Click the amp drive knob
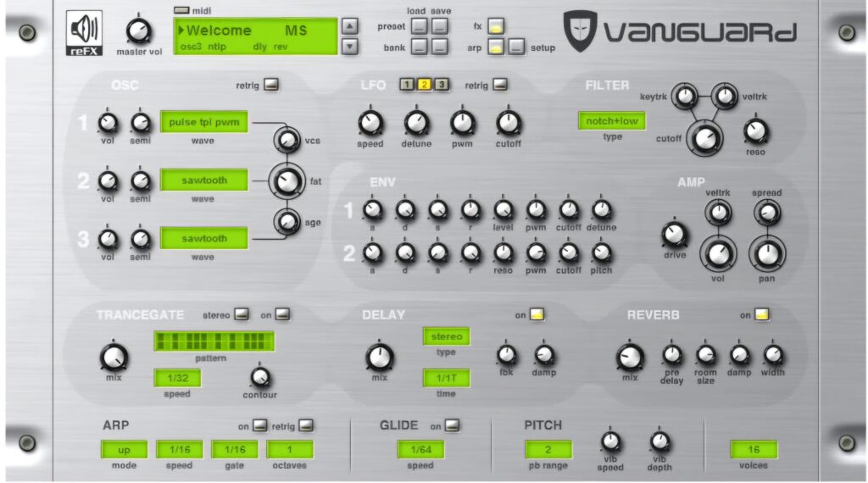Viewport: 868px width, 483px height. coord(674,235)
